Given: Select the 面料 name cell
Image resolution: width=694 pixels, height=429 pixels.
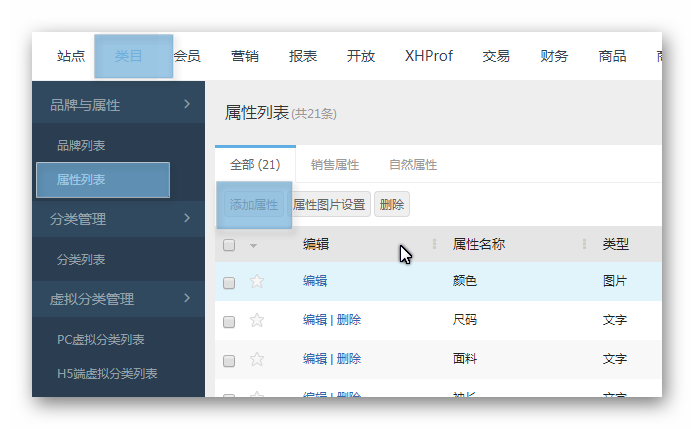Looking at the screenshot, I should point(465,359).
